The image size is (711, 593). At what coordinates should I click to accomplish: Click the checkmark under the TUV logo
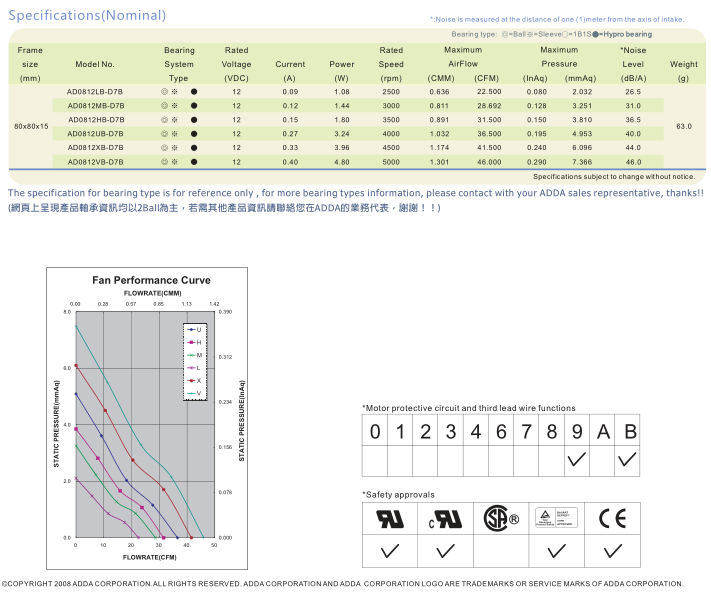[x=556, y=551]
